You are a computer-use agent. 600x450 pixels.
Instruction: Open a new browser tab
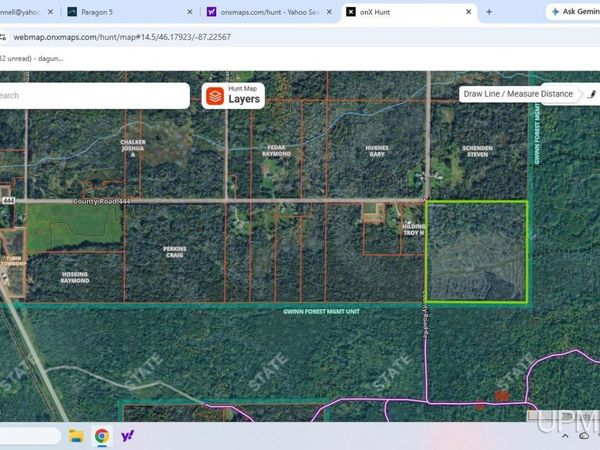489,12
